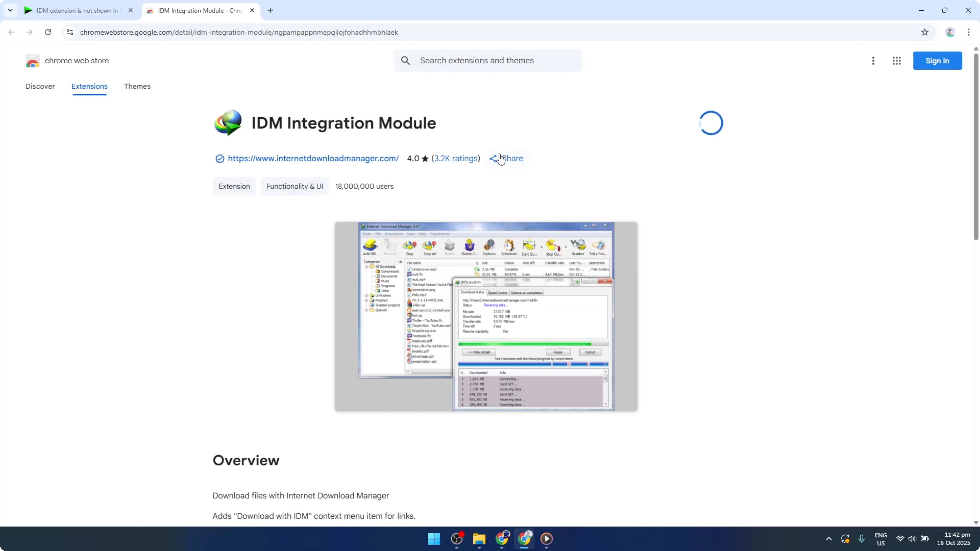Click the verified publisher badge icon

click(x=219, y=159)
